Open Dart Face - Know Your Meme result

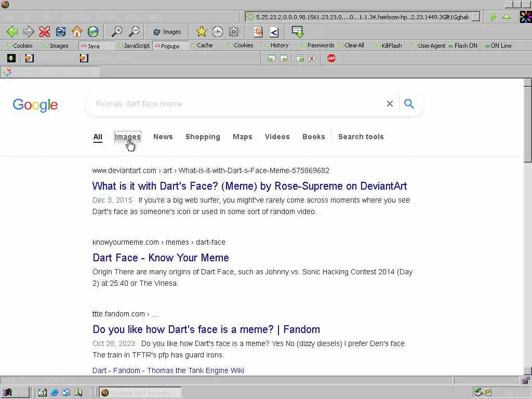pos(161,258)
